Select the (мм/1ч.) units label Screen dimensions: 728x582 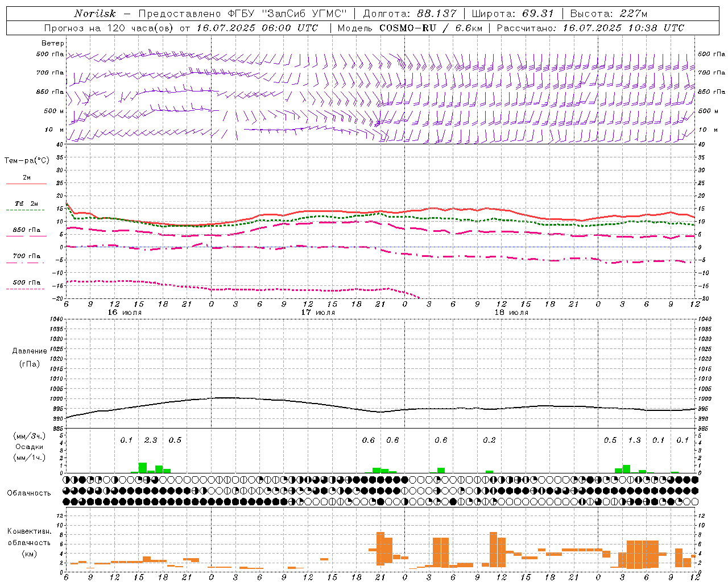click(29, 458)
